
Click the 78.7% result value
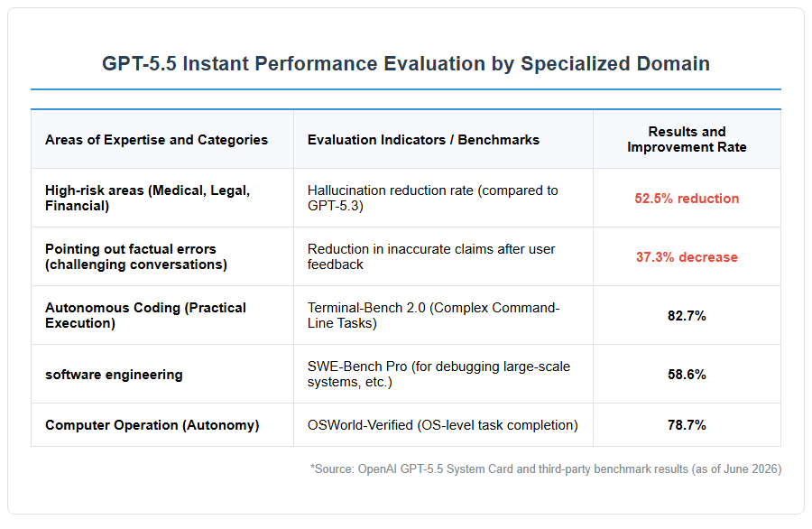click(687, 425)
